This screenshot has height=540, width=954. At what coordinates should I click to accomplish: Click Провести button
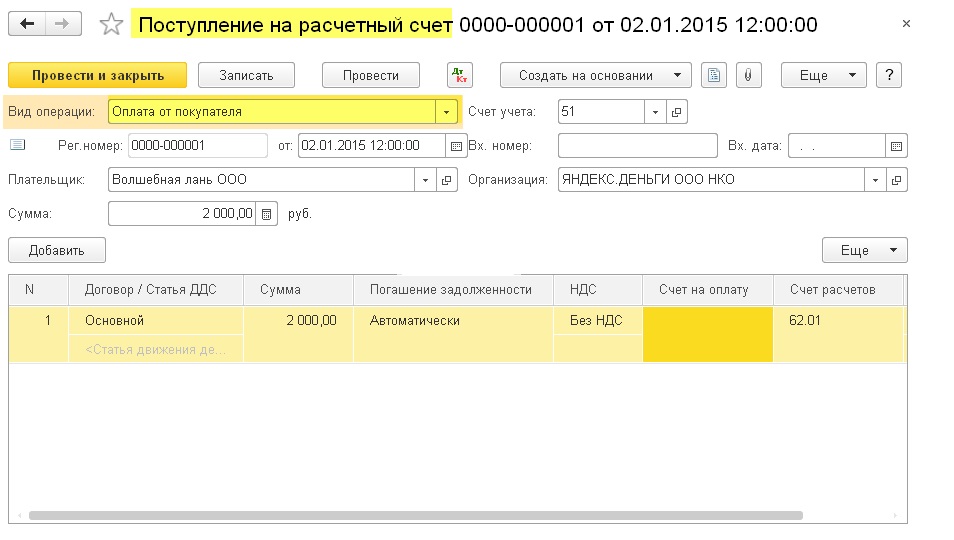coord(371,75)
